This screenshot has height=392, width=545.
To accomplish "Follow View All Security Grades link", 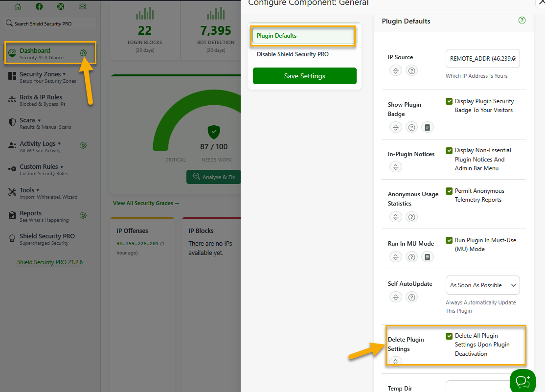I will [146, 203].
